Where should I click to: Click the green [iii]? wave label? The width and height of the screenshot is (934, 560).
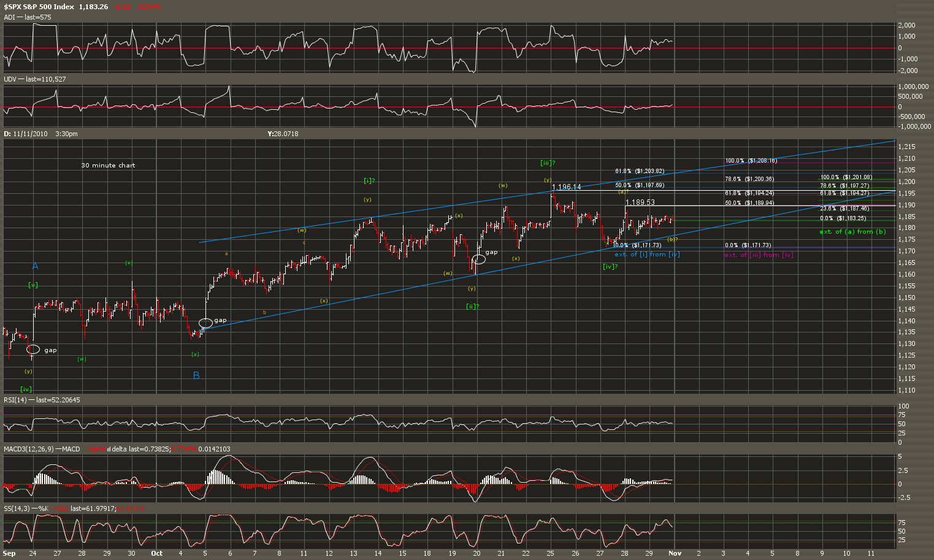pyautogui.click(x=548, y=163)
